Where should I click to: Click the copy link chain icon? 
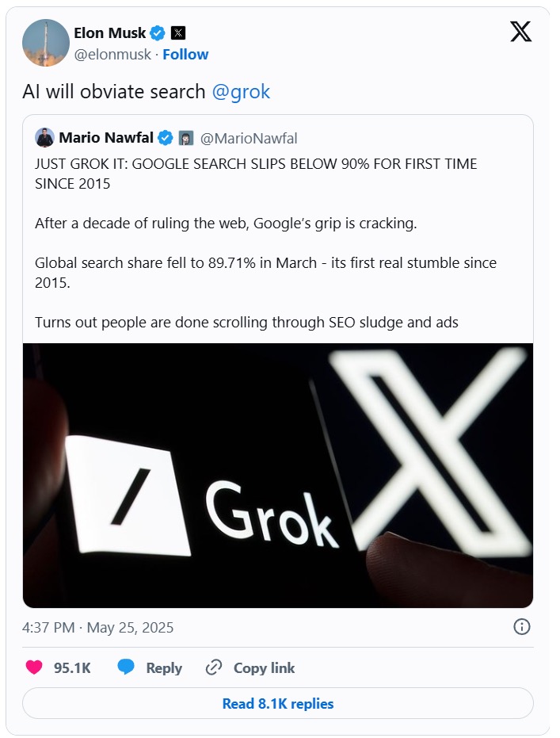pyautogui.click(x=214, y=667)
